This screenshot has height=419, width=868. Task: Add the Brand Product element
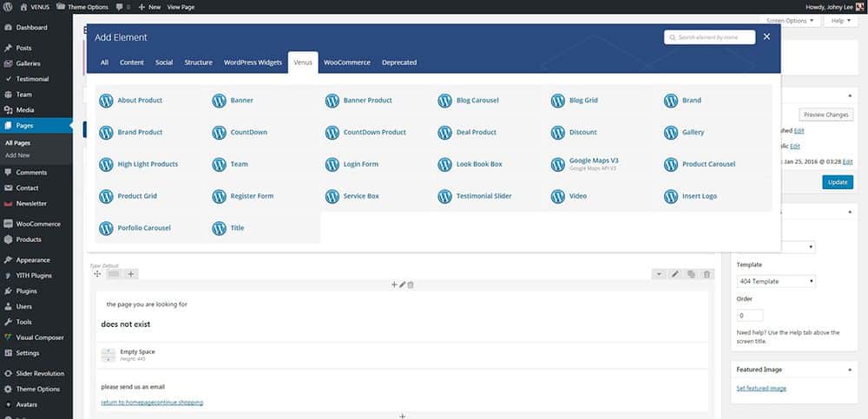151,132
